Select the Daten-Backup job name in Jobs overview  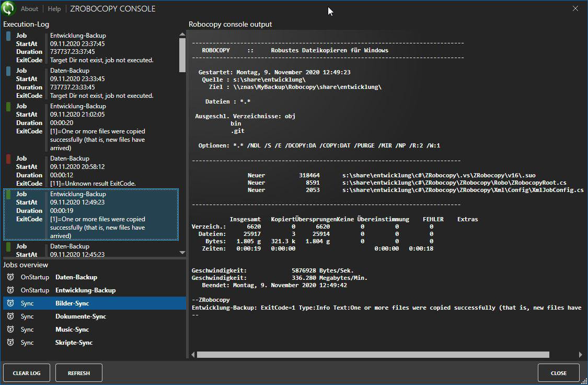[76, 277]
